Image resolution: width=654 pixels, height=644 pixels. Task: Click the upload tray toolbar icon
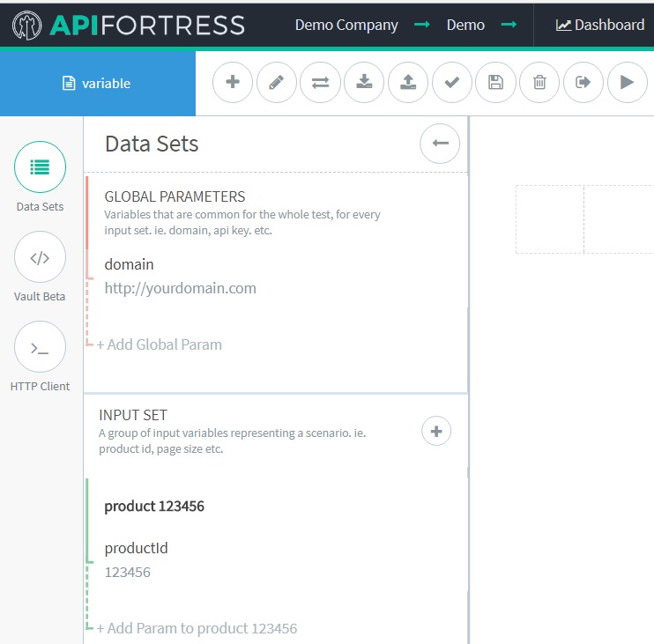[408, 83]
